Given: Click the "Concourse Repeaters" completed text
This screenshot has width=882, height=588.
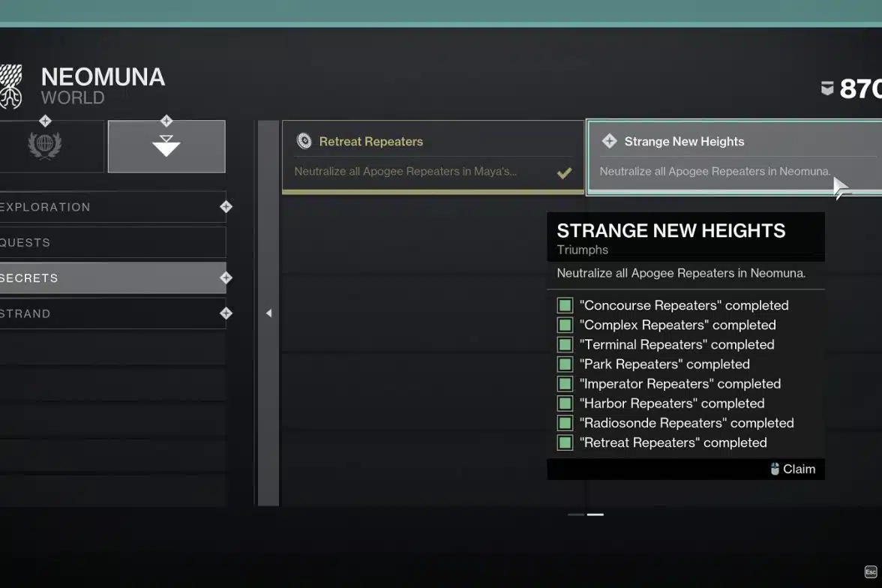Looking at the screenshot, I should (x=684, y=305).
